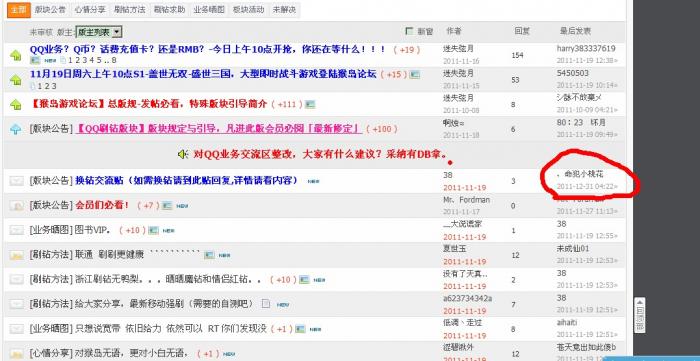This screenshot has width=700, height=361.
Task: Click the image attachment icon on the 图书VIP thread
Action: 154,230
